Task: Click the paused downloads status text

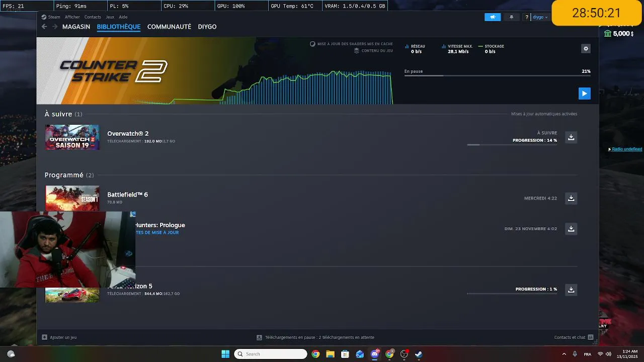Action: click(319, 337)
